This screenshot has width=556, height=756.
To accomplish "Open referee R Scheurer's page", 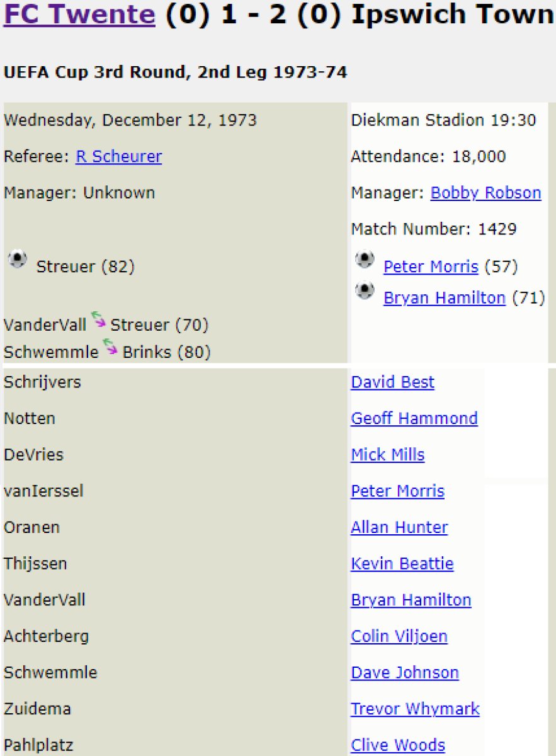I will tap(118, 156).
